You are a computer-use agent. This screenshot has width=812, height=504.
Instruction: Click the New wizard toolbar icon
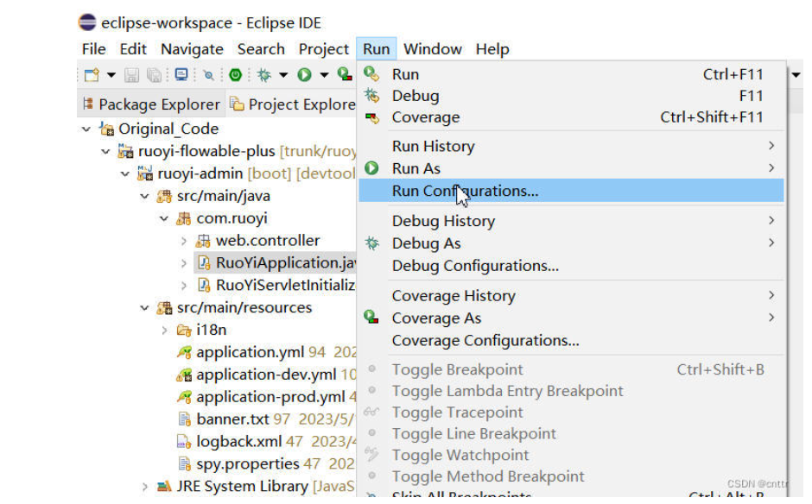pos(92,75)
